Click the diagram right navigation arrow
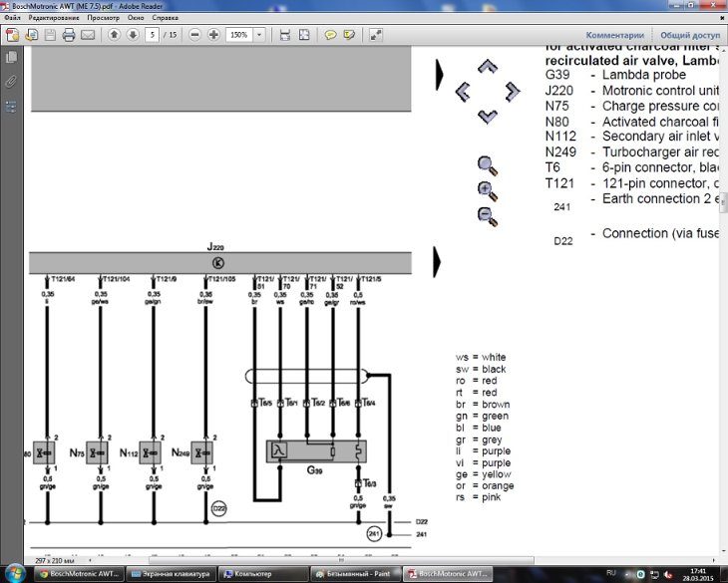 tap(513, 92)
